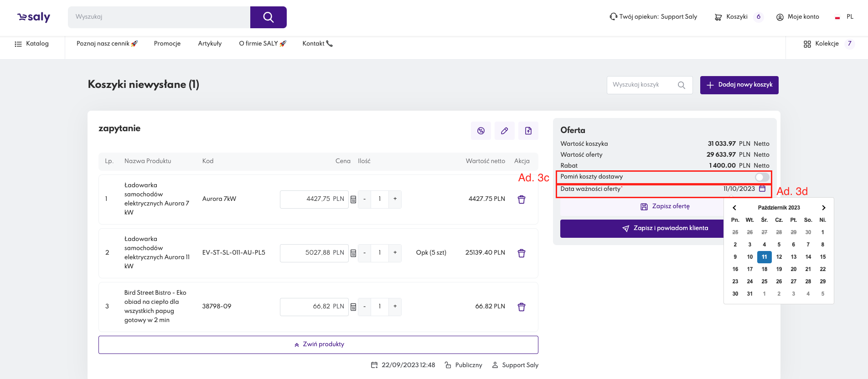
Task: Go to next month in calendar
Action: (823, 208)
